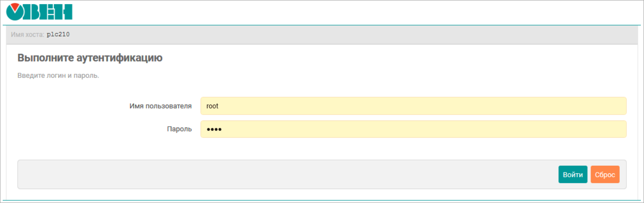Click the Имя хоста label

[x=27, y=35]
